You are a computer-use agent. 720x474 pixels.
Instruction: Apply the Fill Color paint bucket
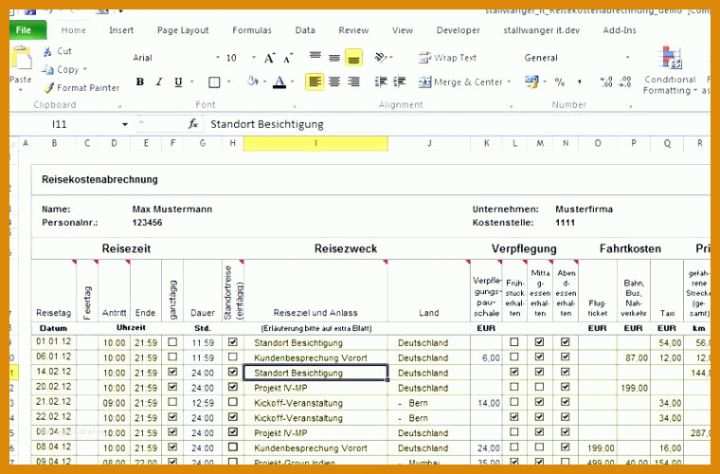click(x=253, y=82)
